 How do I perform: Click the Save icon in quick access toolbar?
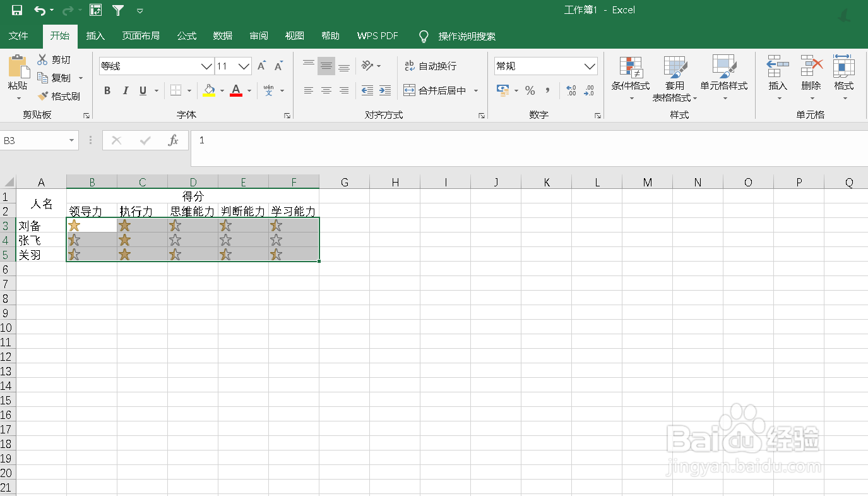point(17,10)
